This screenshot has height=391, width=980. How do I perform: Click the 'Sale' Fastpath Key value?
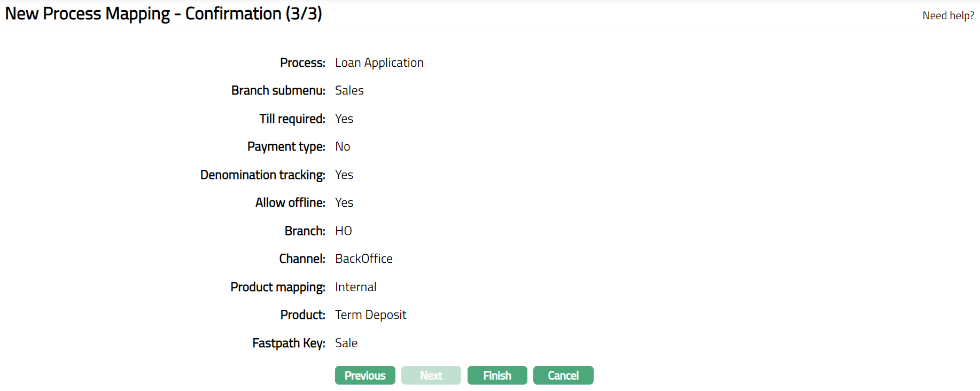(x=346, y=343)
